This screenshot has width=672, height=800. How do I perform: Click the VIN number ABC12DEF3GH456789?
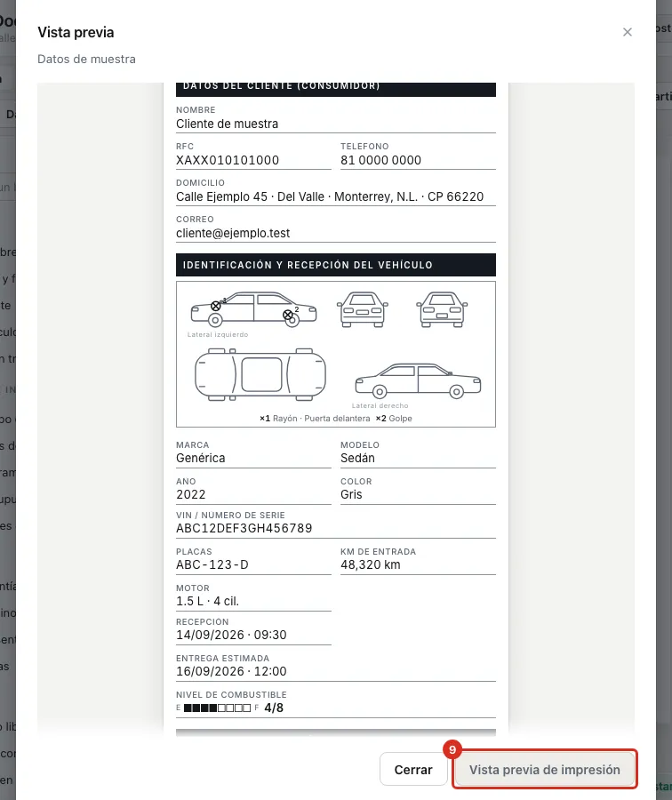pos(244,528)
